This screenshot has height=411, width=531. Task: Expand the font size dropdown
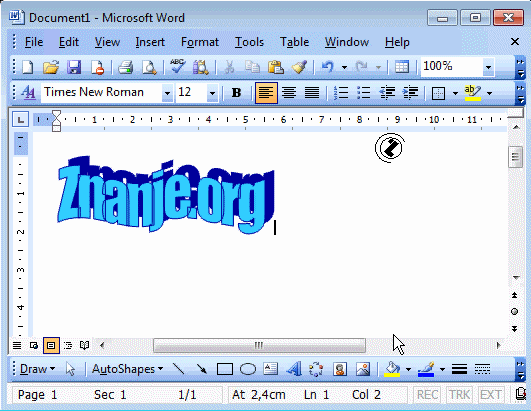[212, 93]
